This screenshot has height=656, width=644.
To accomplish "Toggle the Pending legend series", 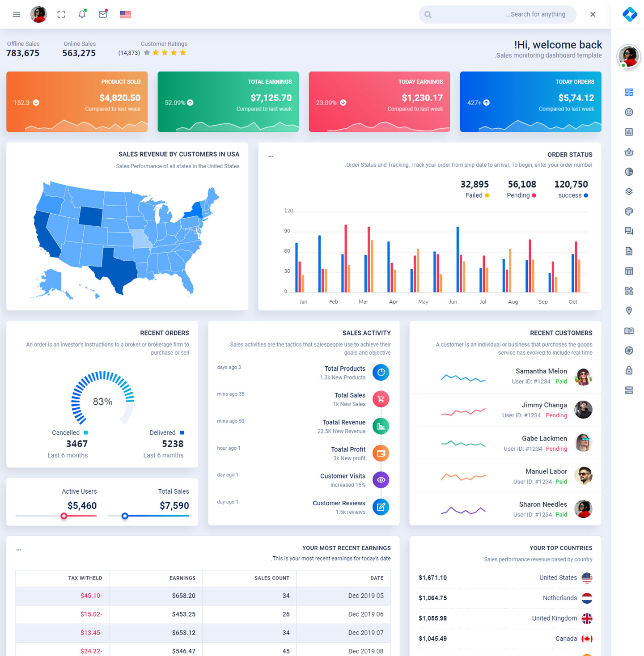I will (x=521, y=195).
